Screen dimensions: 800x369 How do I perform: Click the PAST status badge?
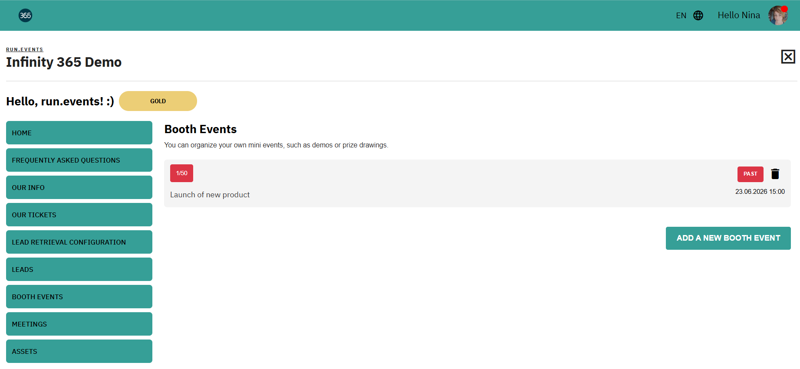click(x=750, y=174)
